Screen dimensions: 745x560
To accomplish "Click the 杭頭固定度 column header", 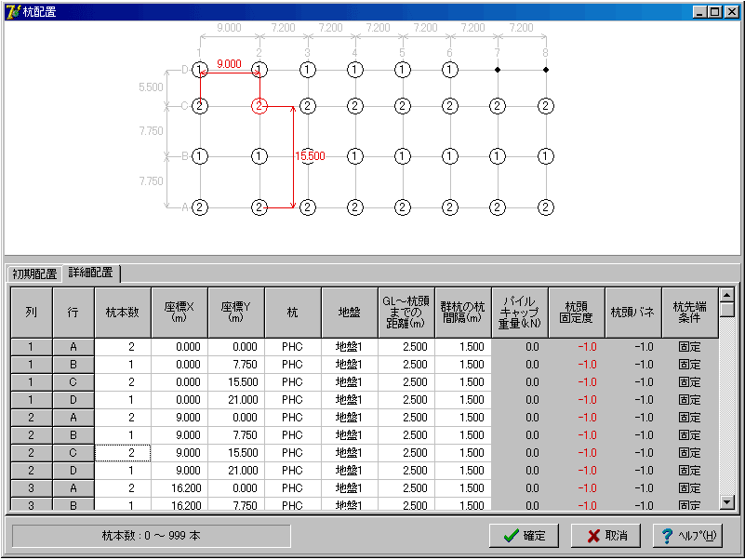I will [577, 313].
